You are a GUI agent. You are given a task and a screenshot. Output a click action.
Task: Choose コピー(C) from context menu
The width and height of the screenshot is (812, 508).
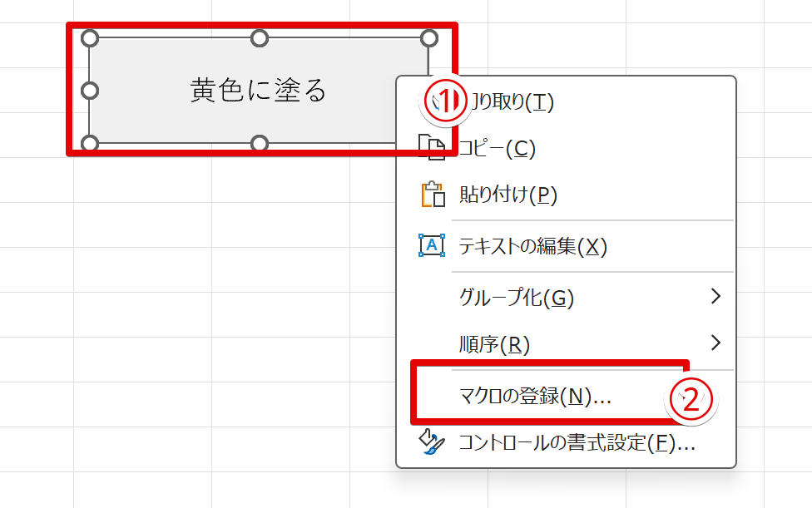pos(566,149)
